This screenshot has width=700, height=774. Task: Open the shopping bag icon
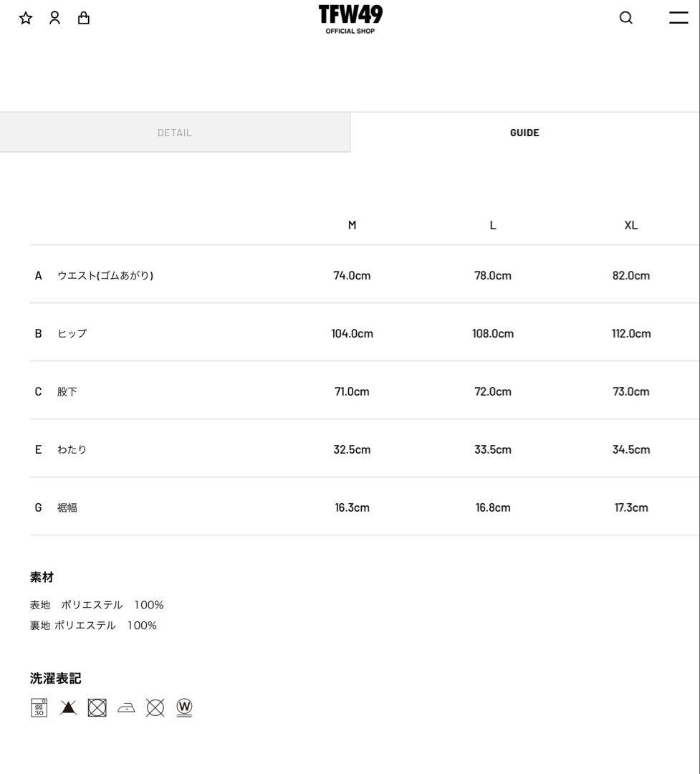[x=84, y=18]
